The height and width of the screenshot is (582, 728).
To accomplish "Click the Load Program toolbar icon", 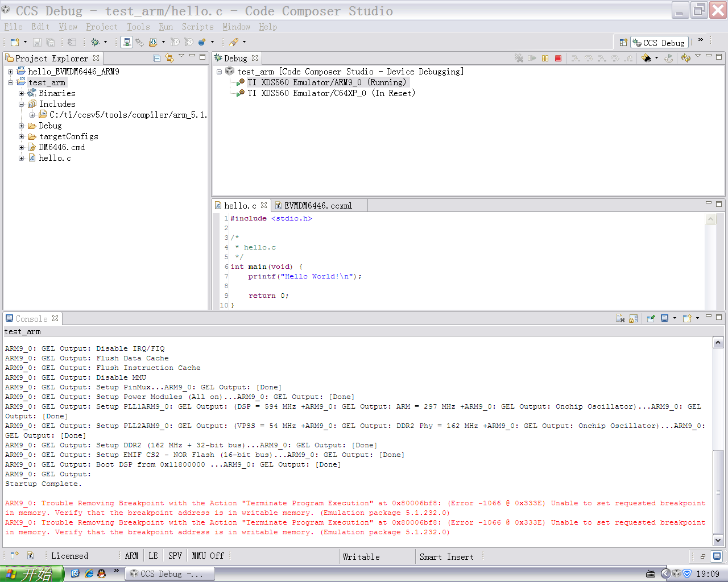I will [x=153, y=42].
